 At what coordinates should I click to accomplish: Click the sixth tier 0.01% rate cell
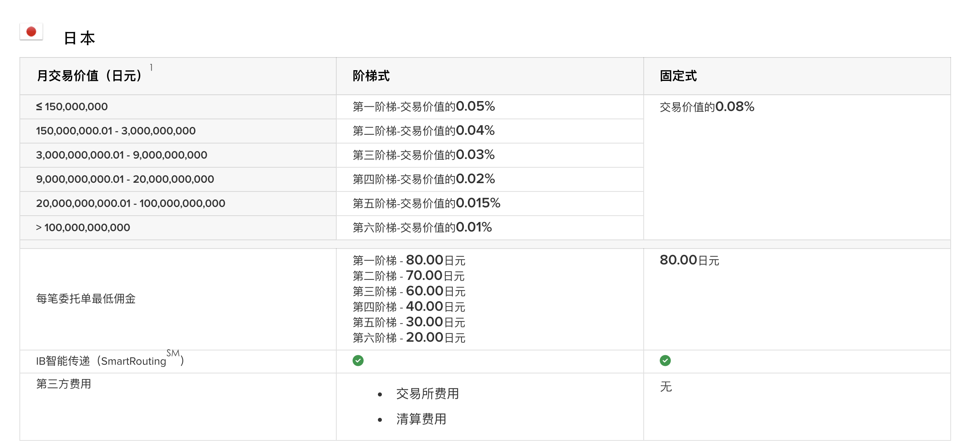(x=422, y=228)
